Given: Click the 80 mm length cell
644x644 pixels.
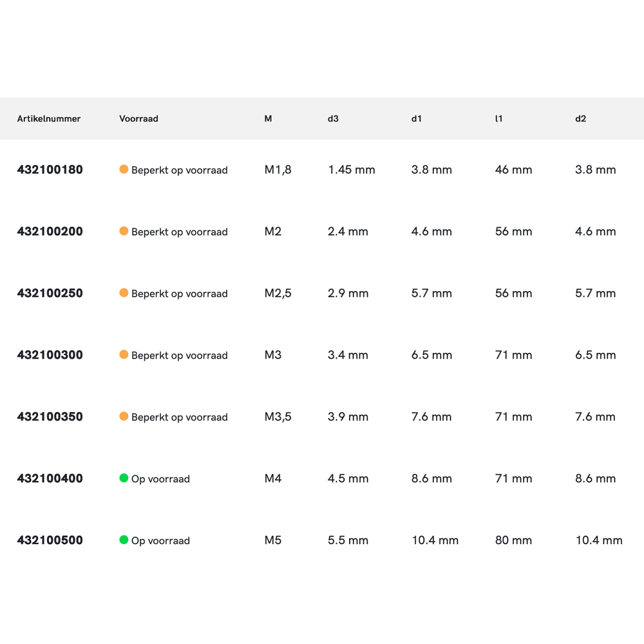Looking at the screenshot, I should pos(513,541).
